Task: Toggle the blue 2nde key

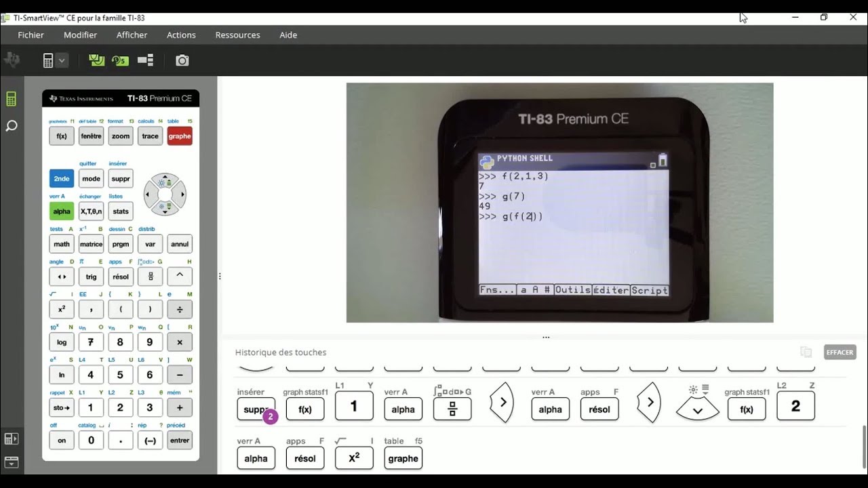Action: [x=61, y=179]
